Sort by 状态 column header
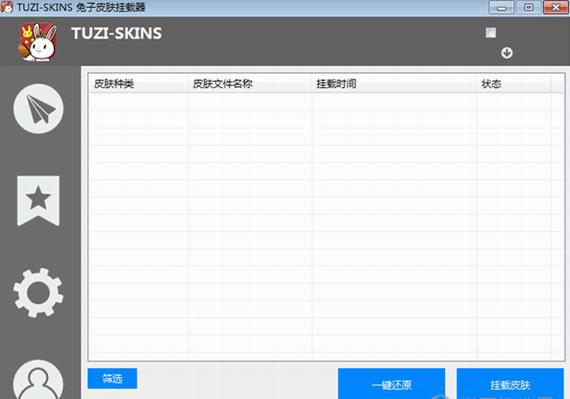The width and height of the screenshot is (570, 399). [x=513, y=84]
